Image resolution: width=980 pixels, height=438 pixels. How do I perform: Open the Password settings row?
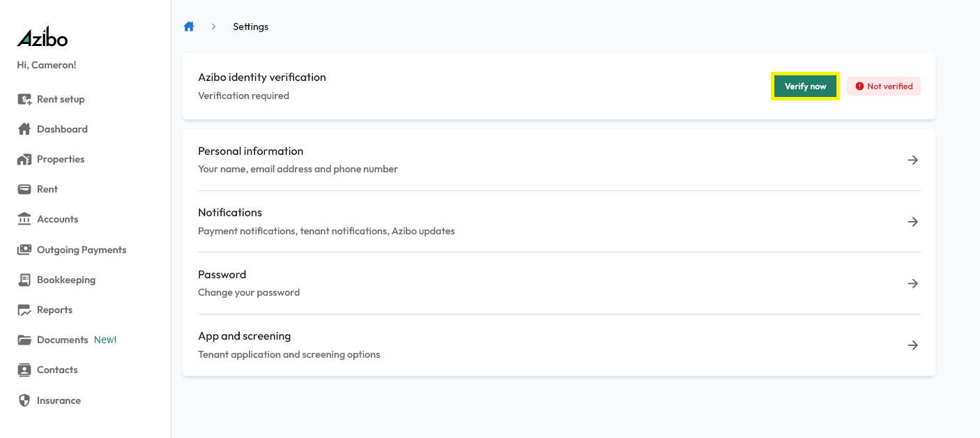coord(559,283)
